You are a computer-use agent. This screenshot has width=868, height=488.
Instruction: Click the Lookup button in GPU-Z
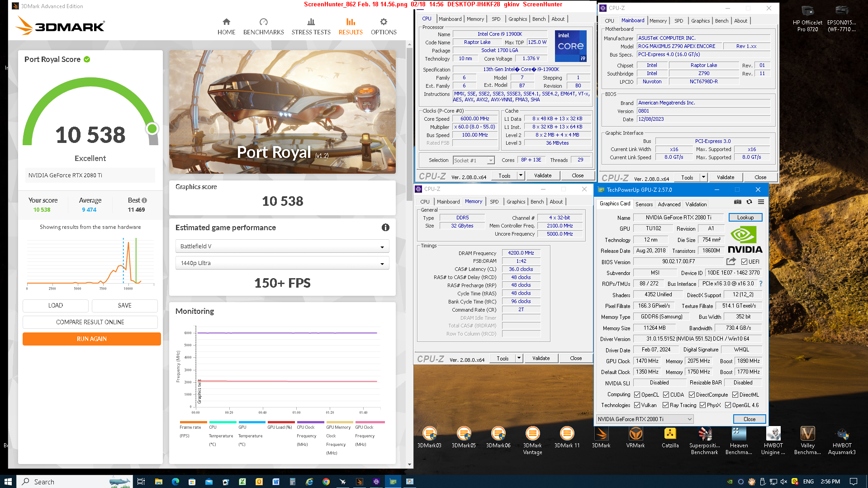pos(745,218)
